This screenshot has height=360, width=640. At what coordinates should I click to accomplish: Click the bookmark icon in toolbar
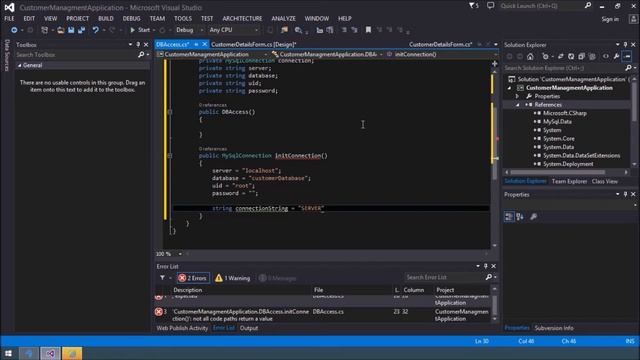pos(368,30)
